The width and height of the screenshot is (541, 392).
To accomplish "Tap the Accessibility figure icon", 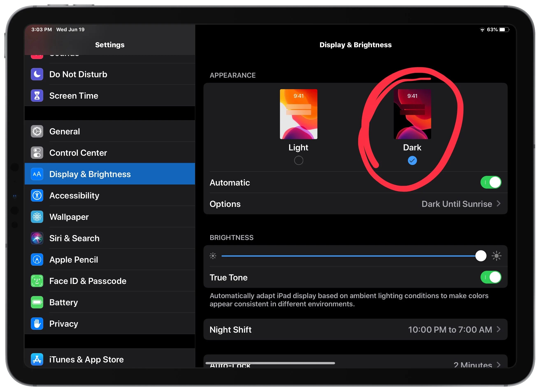I will (37, 196).
